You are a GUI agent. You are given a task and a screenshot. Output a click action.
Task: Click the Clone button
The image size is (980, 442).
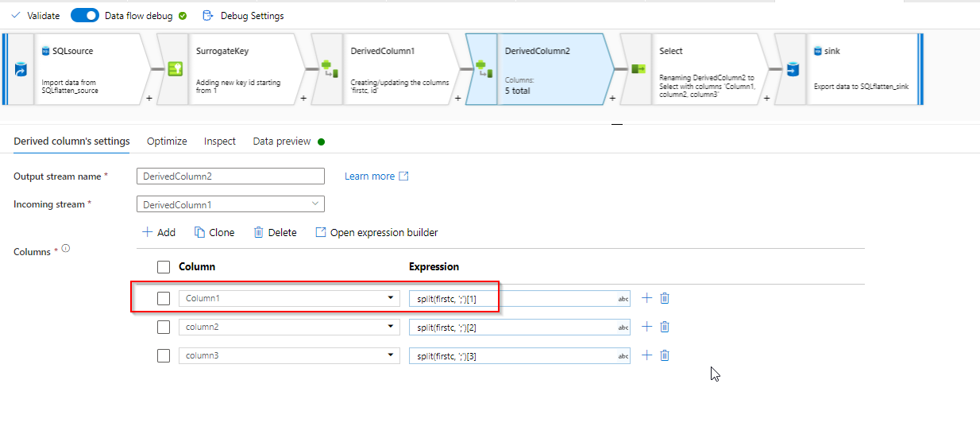point(214,232)
